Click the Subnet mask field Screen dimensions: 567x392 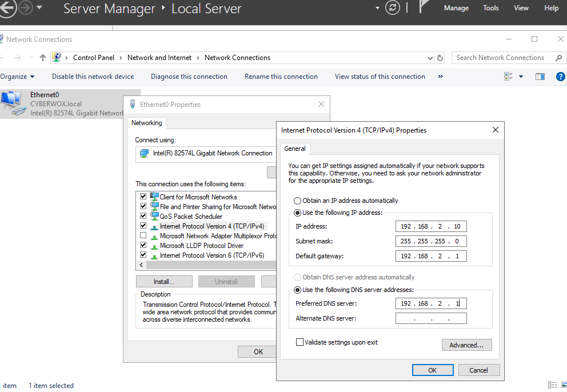pos(431,241)
